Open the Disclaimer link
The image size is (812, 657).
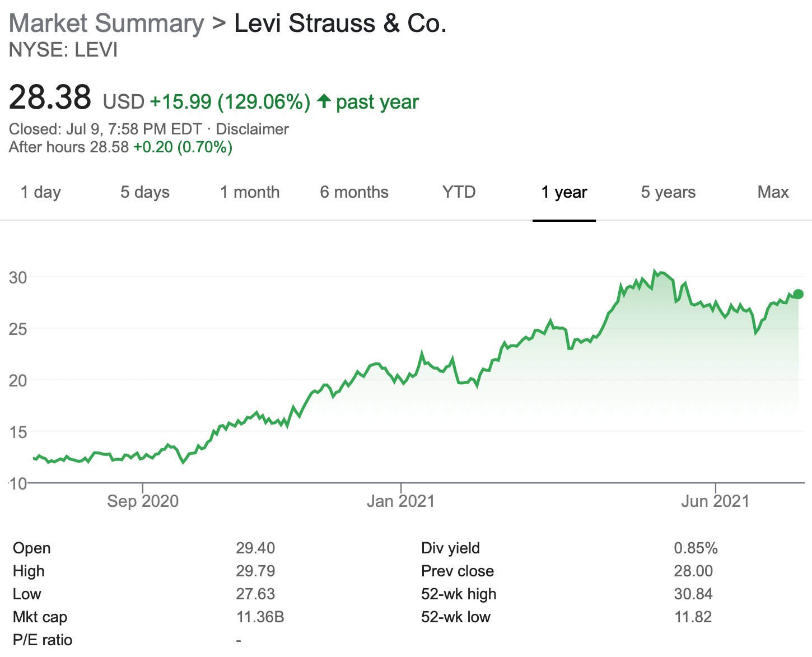253,129
